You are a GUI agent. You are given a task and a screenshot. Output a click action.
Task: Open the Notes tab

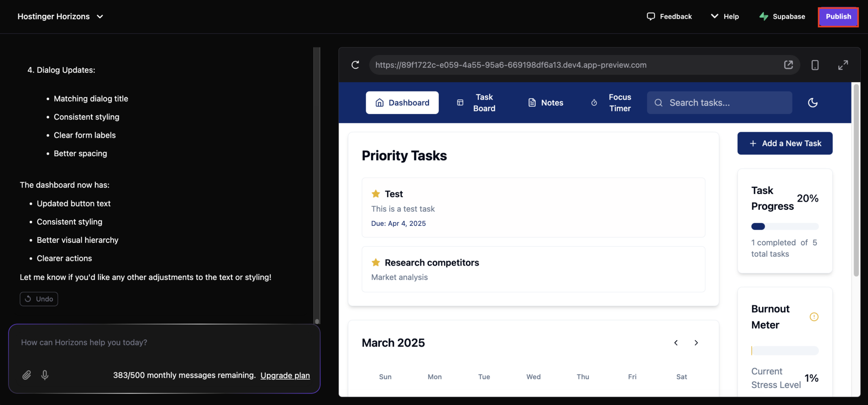point(545,103)
